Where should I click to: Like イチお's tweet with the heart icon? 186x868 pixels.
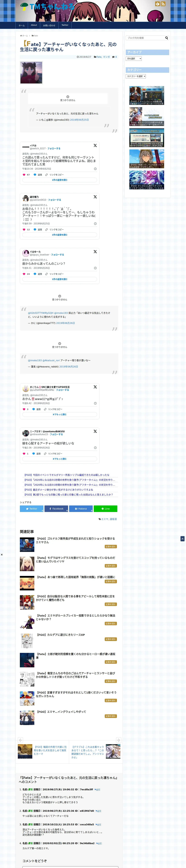click(24, 175)
